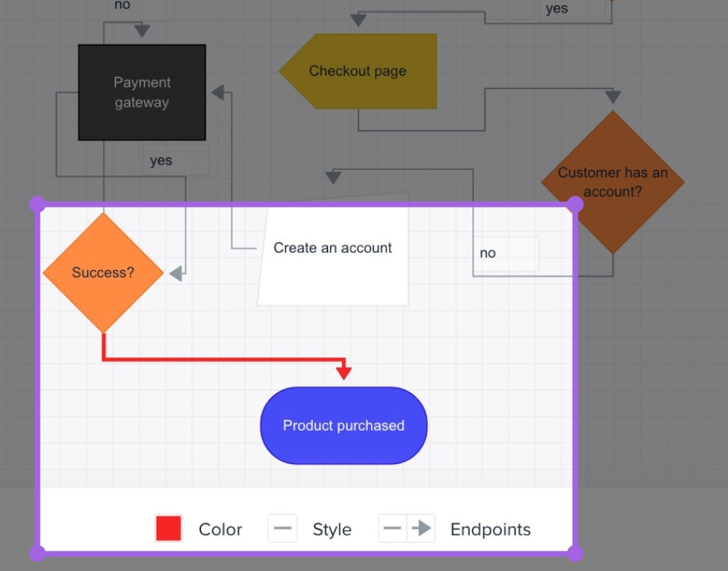Click the red Color swatch
Screen dimensions: 728x571
point(168,529)
